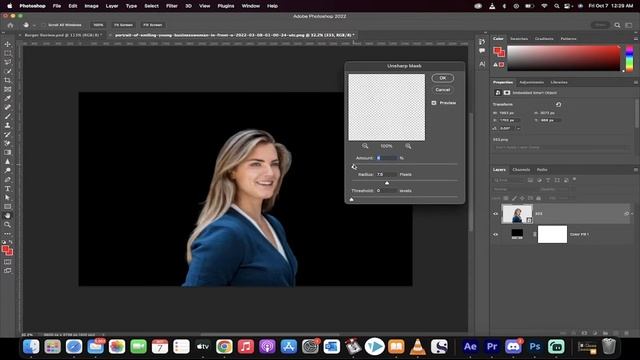Open the layer comp dropdown in Properties
This screenshot has height=360, width=640.
click(x=562, y=147)
